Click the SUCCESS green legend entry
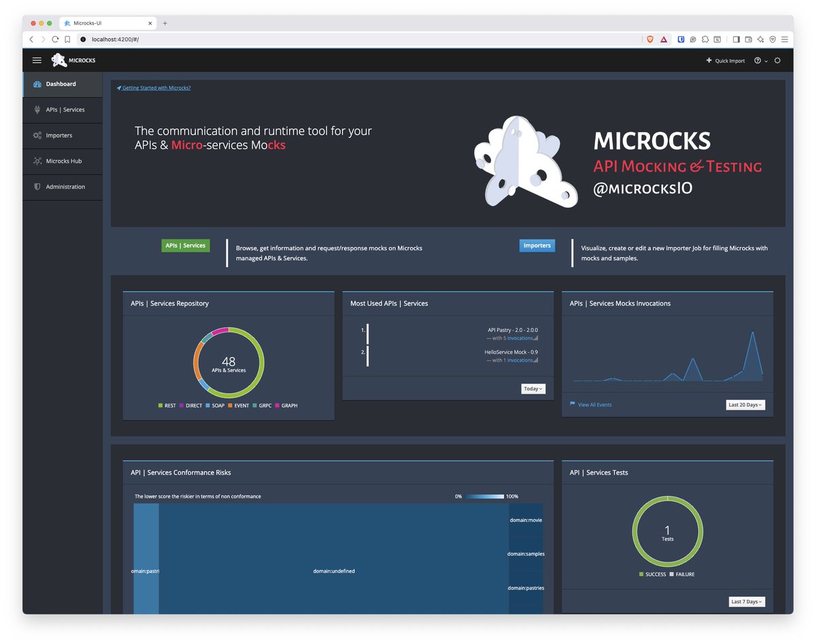Image resolution: width=816 pixels, height=644 pixels. [x=653, y=575]
